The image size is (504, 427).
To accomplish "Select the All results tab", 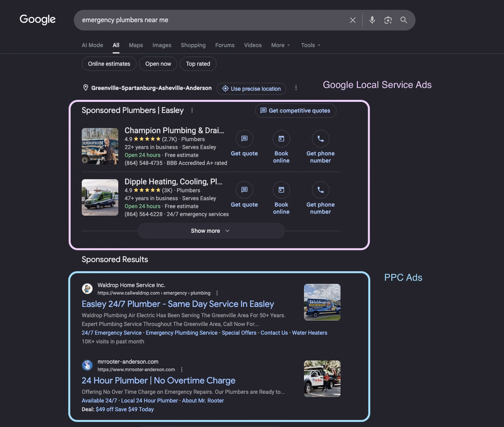I will (x=116, y=45).
